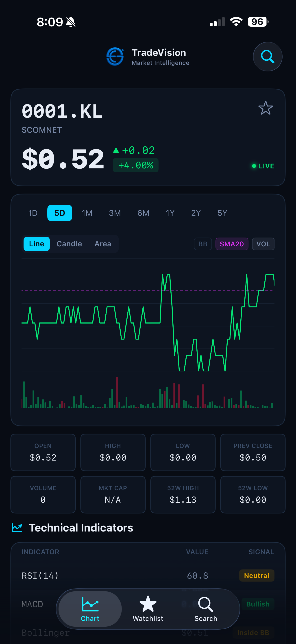Tap the MACD indicator row label
The image size is (296, 644).
pos(32,604)
